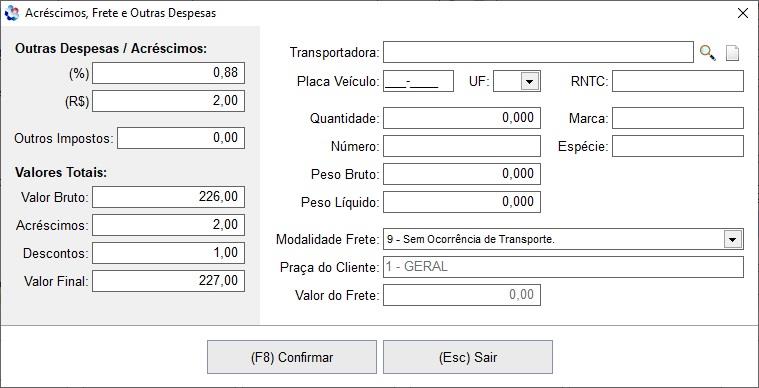The height and width of the screenshot is (388, 759).
Task: Select the Espécie input field
Action: coord(678,146)
